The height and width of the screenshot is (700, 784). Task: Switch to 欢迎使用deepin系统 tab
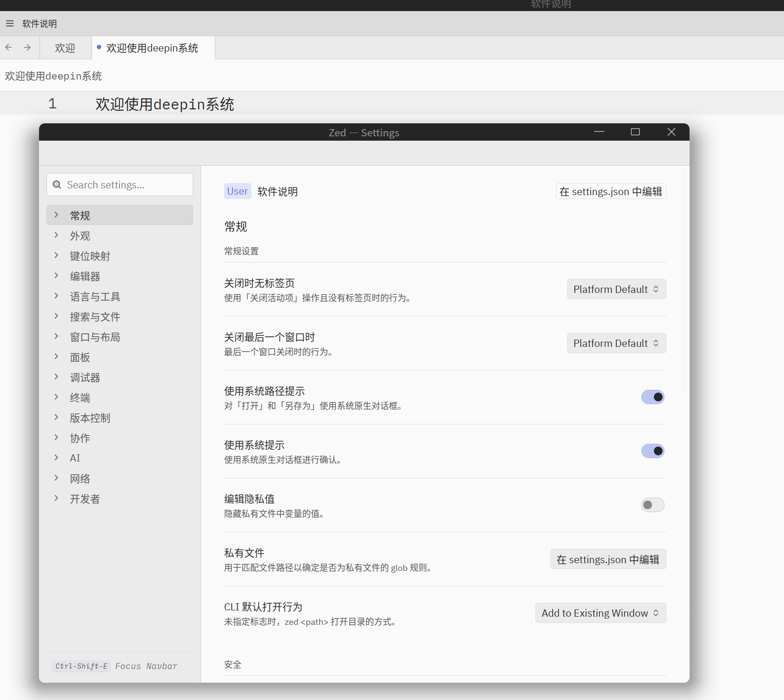[x=153, y=48]
